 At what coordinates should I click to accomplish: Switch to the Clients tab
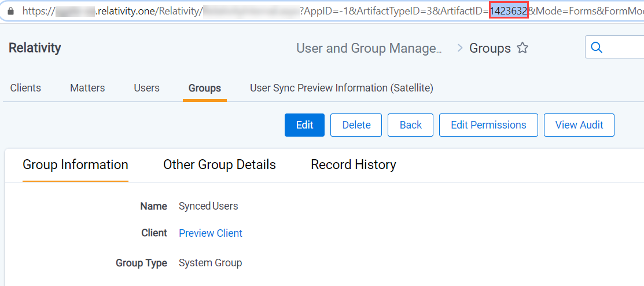coord(25,88)
